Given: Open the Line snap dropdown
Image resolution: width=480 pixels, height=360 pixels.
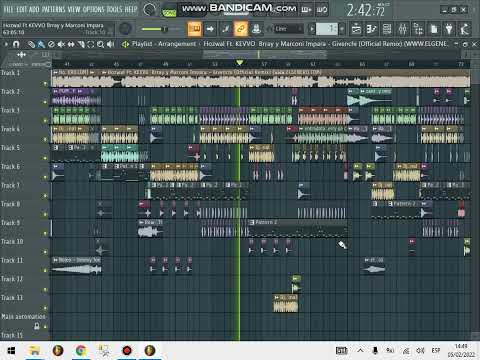Looking at the screenshot, I should pyautogui.click(x=288, y=29).
